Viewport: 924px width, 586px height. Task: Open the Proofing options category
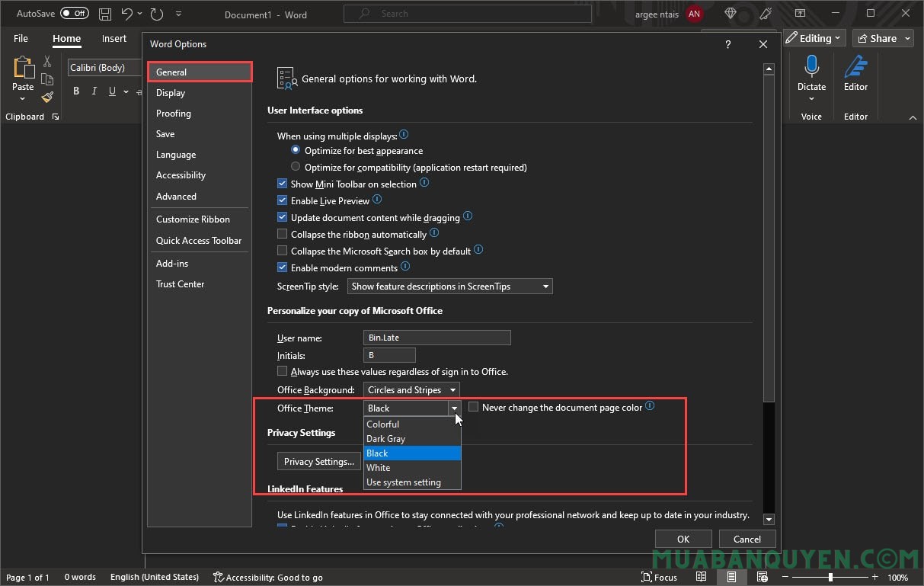click(x=199, y=114)
